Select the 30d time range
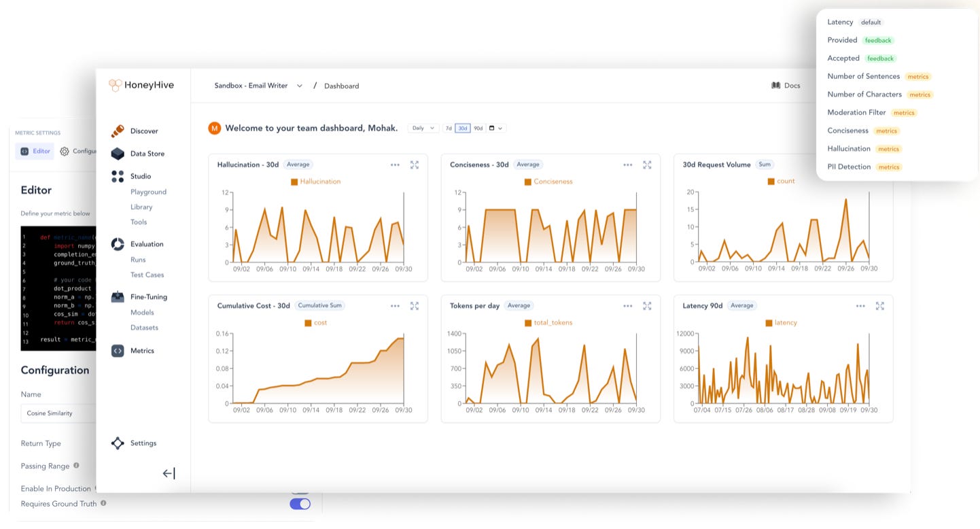 click(463, 128)
